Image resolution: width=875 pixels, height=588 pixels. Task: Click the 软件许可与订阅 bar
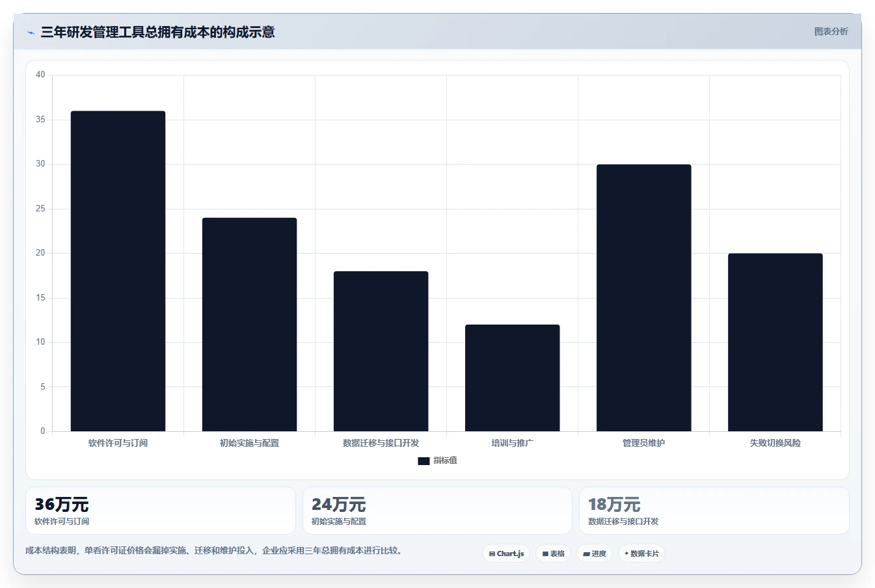coord(118,271)
